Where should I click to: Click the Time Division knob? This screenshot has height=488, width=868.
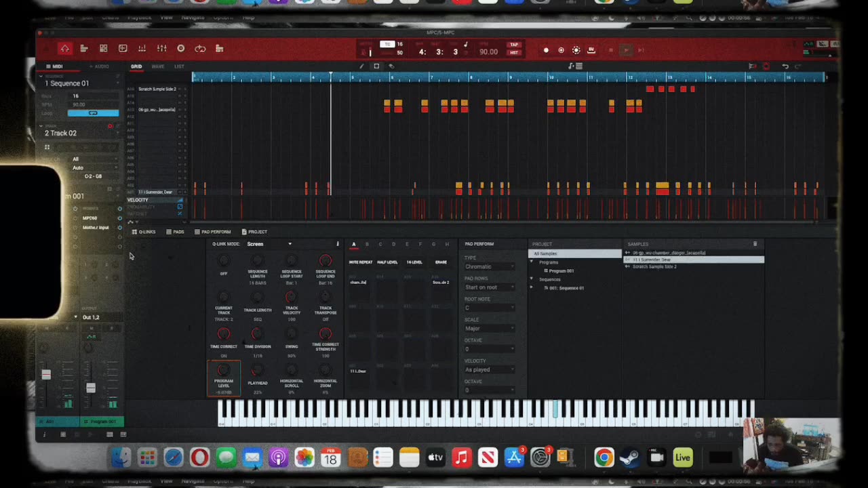pos(257,333)
